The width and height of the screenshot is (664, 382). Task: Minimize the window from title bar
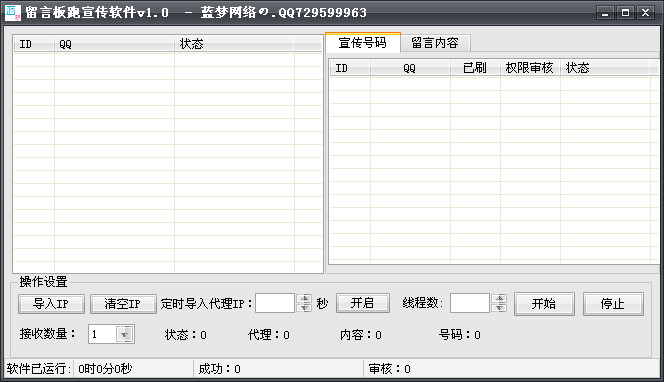point(605,13)
